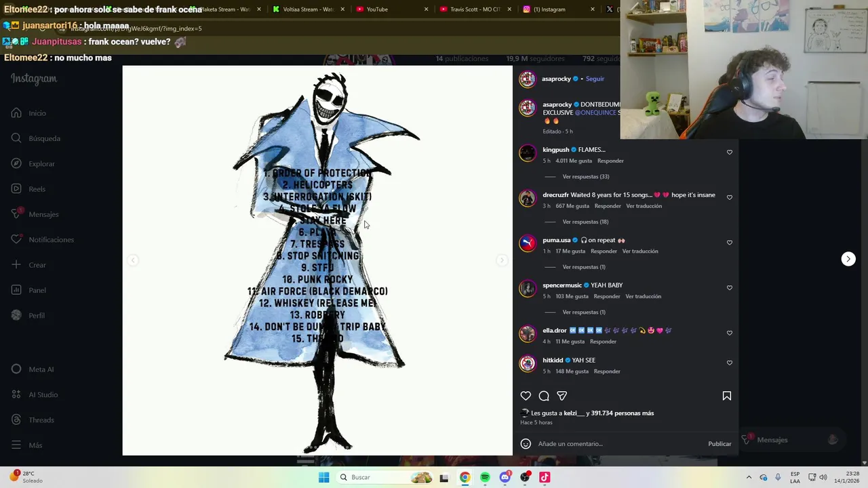Click the Añade un comentario field
The image size is (868, 488).
617,444
